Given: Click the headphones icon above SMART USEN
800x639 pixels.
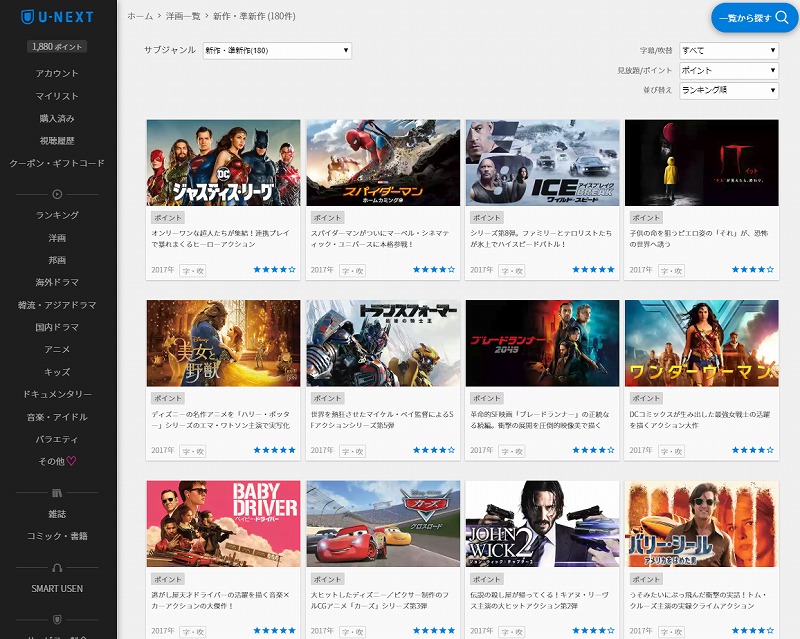Looking at the screenshot, I should tap(57, 568).
